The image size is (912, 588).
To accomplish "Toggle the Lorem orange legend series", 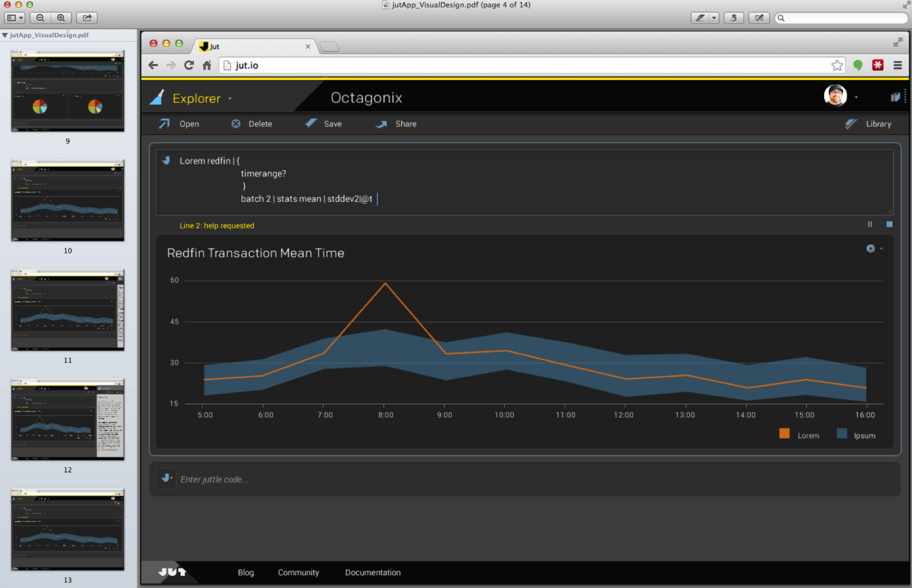I will [x=784, y=434].
